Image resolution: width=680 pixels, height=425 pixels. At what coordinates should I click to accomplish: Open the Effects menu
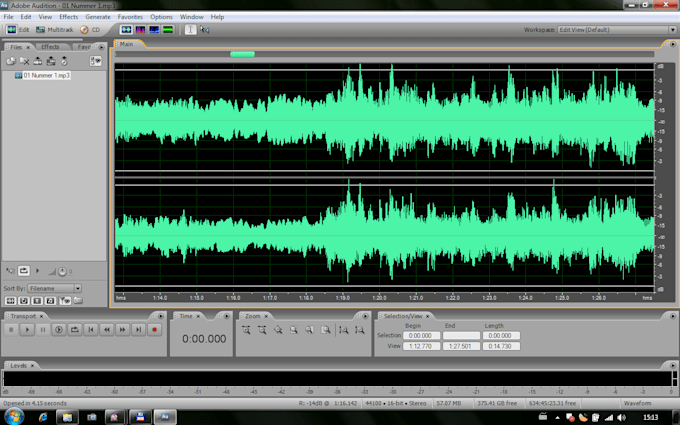click(68, 17)
